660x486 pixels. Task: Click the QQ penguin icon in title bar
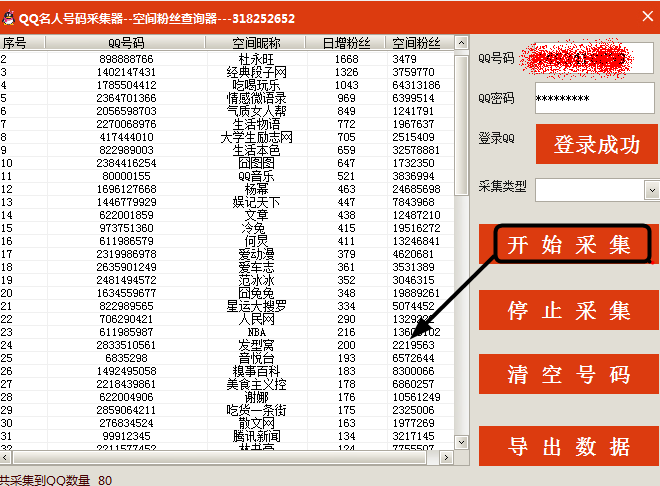coord(8,18)
